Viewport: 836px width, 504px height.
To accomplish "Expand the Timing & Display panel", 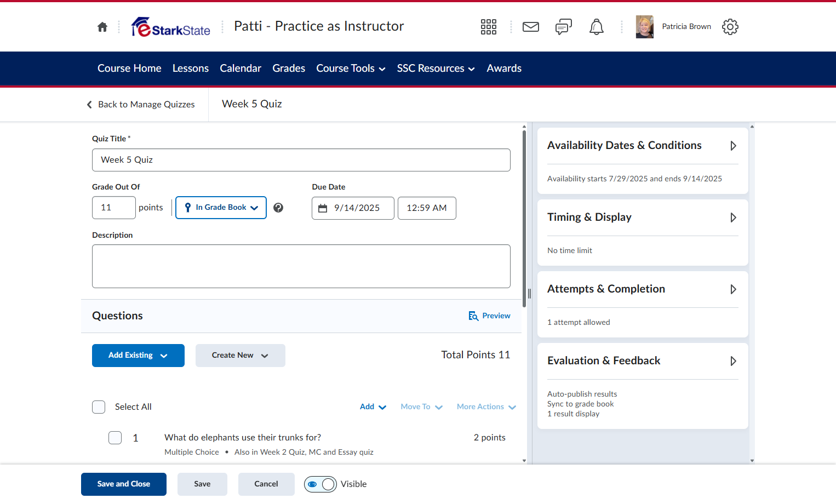I will click(x=733, y=217).
